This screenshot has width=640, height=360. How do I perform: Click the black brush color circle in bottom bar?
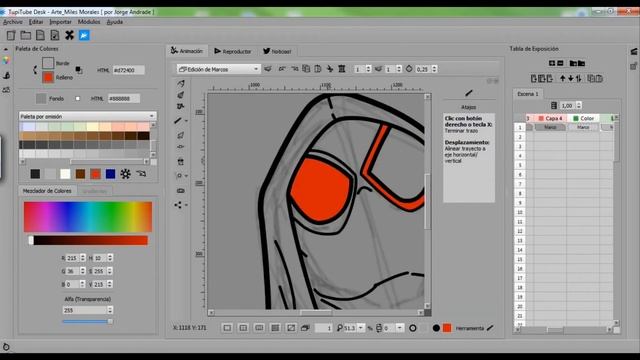coord(436,328)
